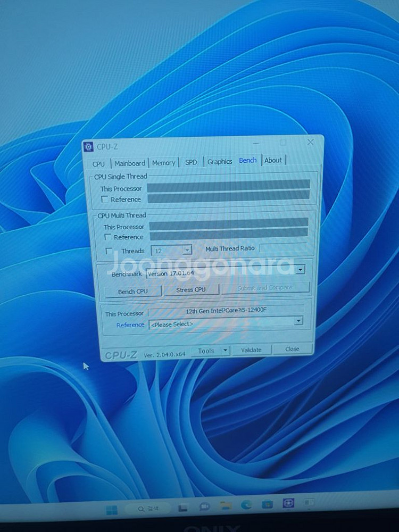Open the SPD tab
This screenshot has width=399, height=532.
(191, 162)
